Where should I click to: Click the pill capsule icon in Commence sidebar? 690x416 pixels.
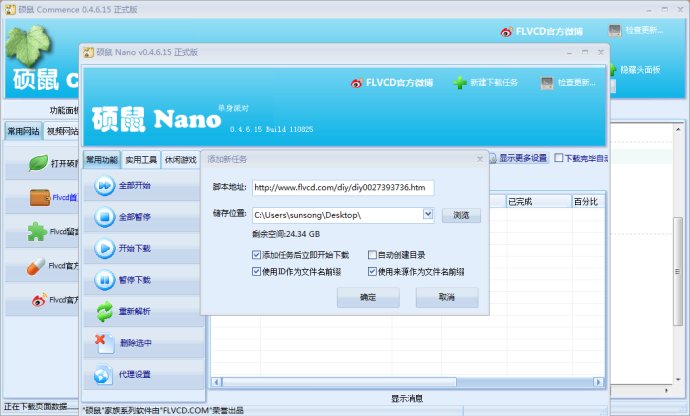36,266
